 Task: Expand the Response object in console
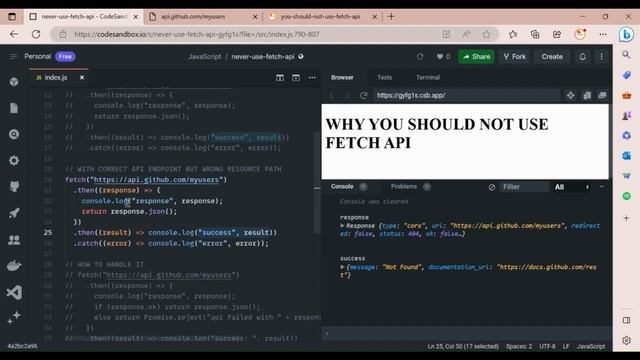click(x=342, y=226)
